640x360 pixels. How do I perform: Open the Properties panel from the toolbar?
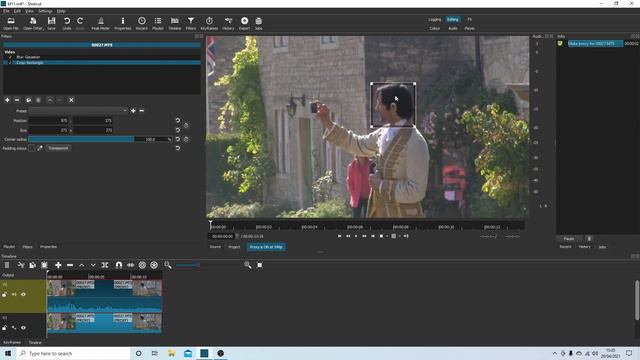(122, 23)
